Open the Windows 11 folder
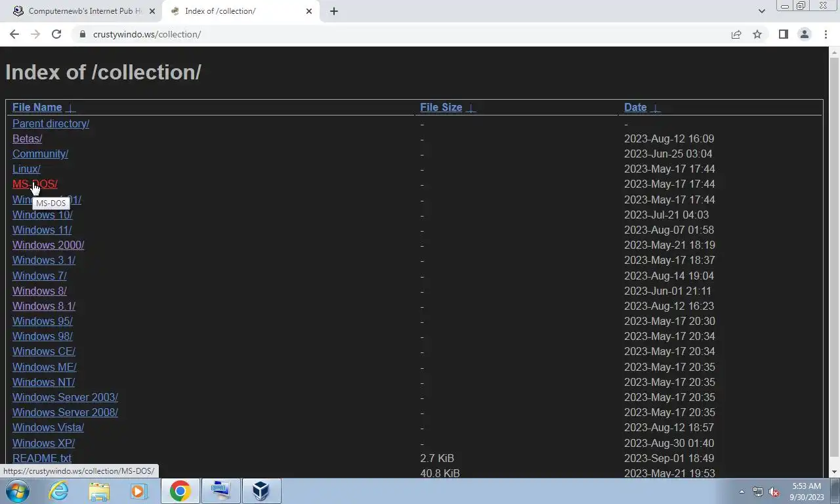 [42, 230]
